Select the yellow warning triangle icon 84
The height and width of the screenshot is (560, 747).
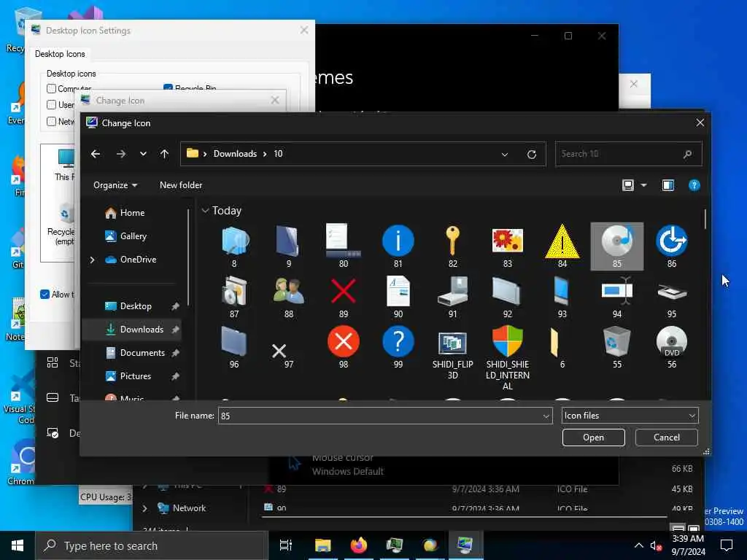562,246
